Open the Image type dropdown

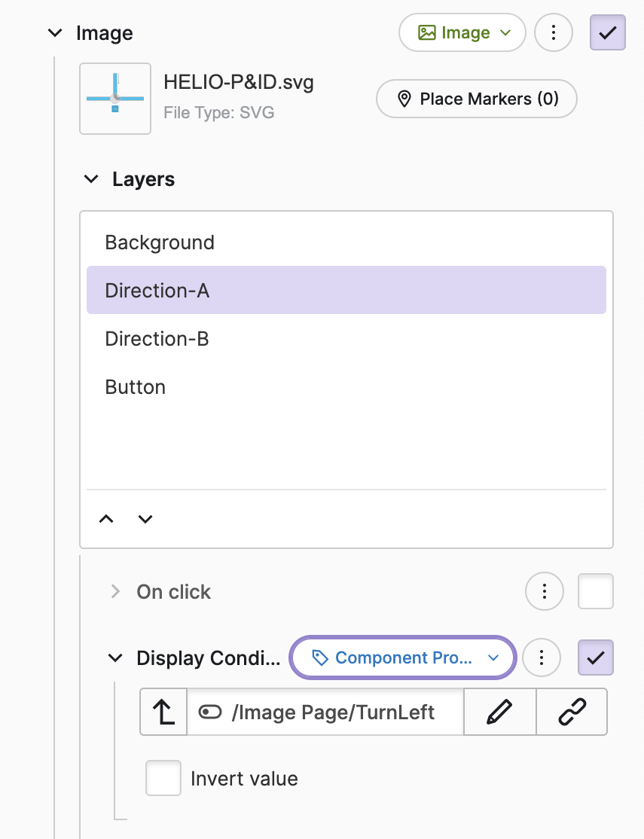pos(462,33)
